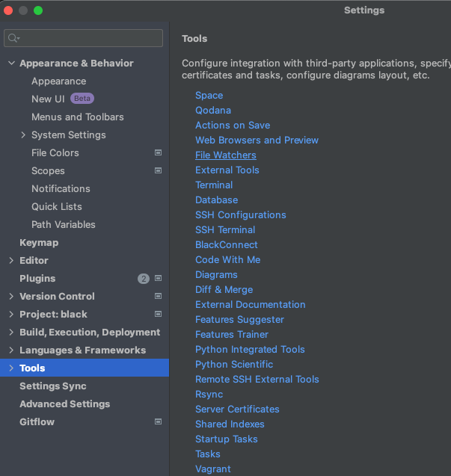Open the File Watchers link

[225, 155]
